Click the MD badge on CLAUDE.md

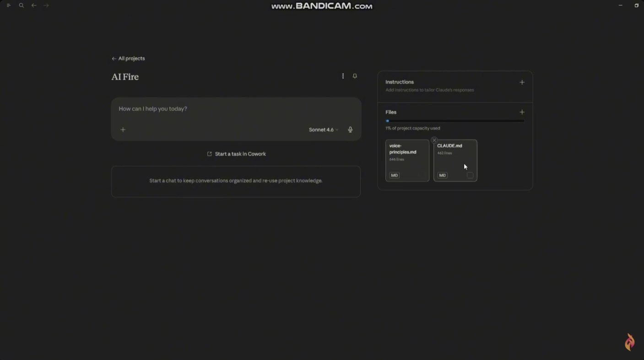(x=443, y=175)
